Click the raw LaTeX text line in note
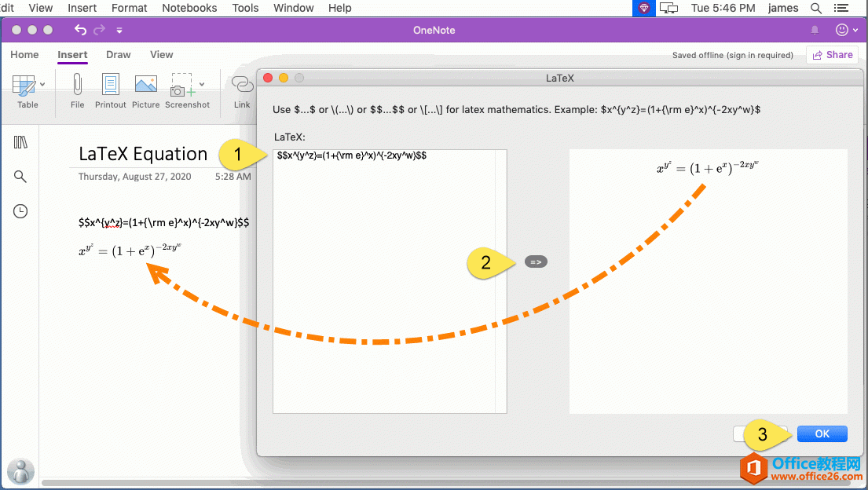This screenshot has height=490, width=868. coord(164,222)
